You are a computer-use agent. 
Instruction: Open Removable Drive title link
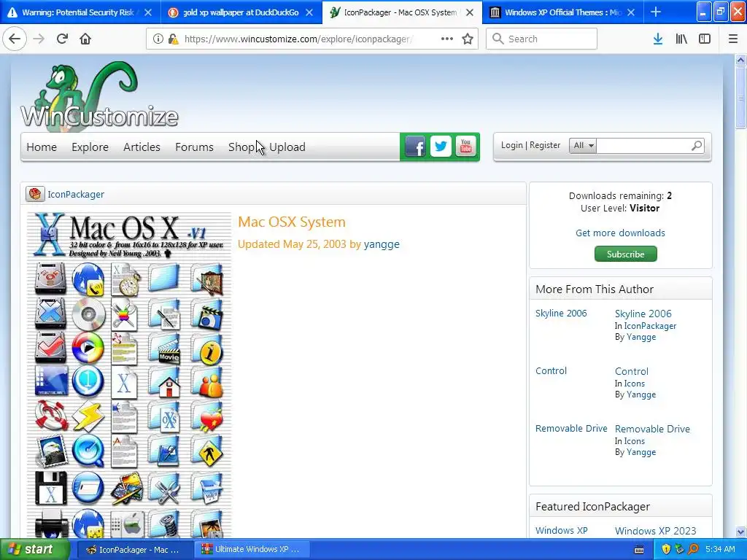click(652, 429)
